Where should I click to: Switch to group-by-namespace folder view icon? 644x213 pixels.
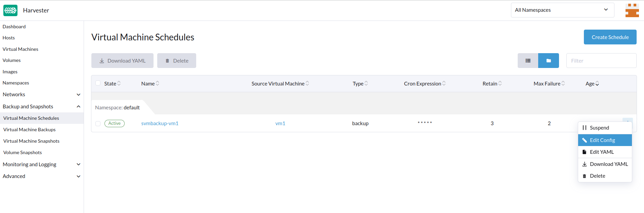[548, 61]
